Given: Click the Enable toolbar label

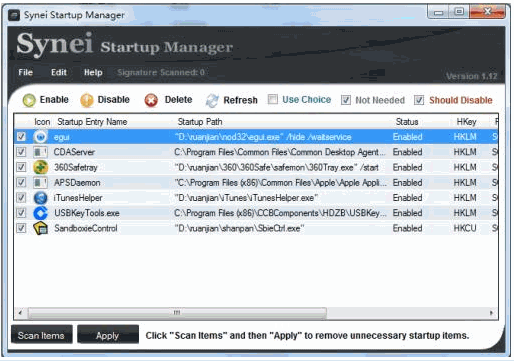Looking at the screenshot, I should tap(54, 100).
